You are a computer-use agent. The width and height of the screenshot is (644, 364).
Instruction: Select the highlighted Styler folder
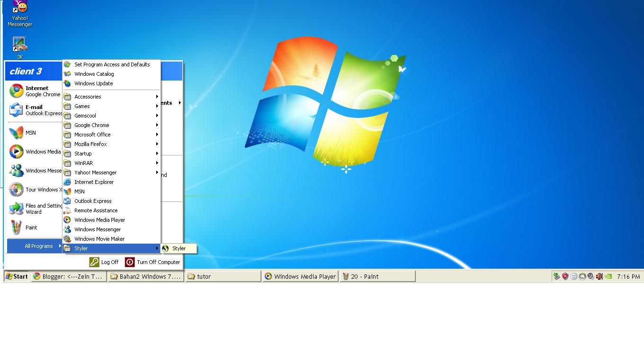[x=112, y=248]
